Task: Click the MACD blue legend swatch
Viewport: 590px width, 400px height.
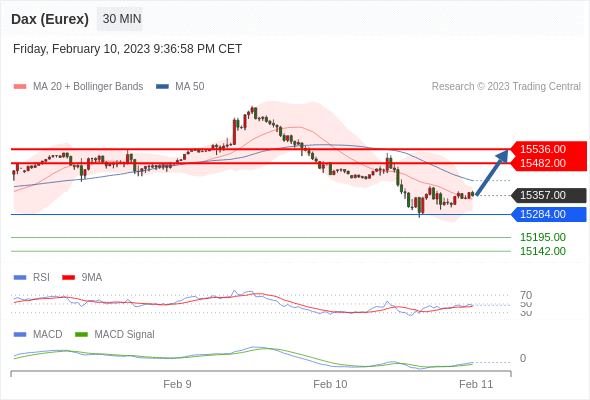Action: [20, 335]
